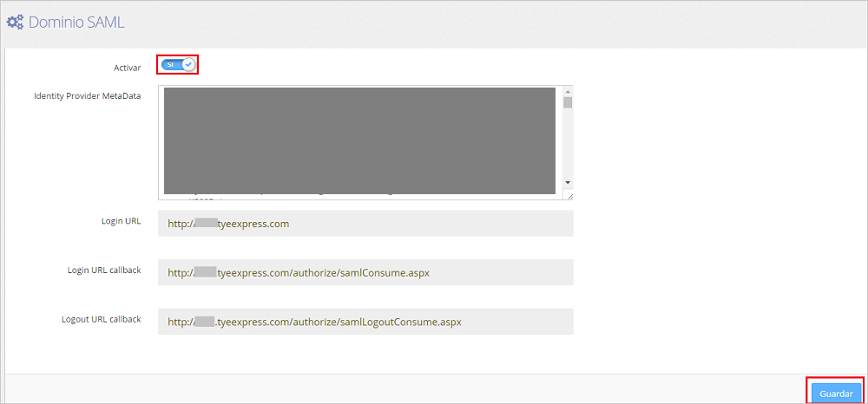
Task: Click the Activar label
Action: pyautogui.click(x=127, y=68)
